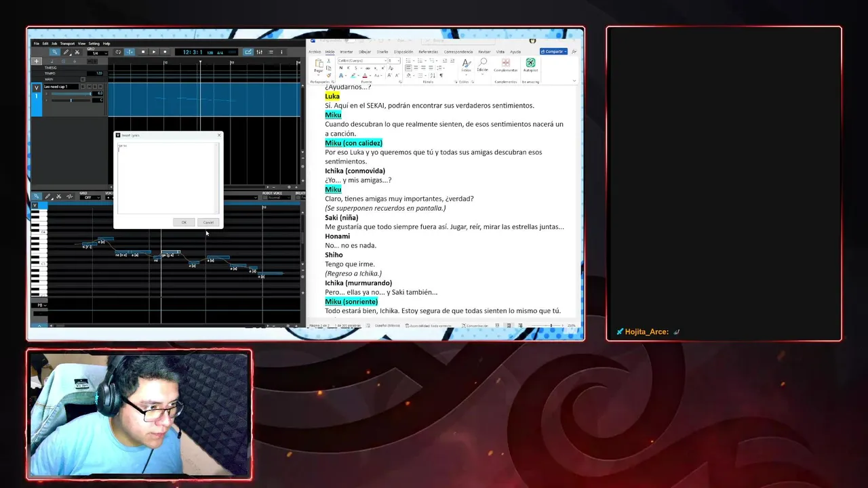This screenshot has width=868, height=488.
Task: Select the scissors tool in the VOCALOID top toolbar
Action: pos(77,52)
